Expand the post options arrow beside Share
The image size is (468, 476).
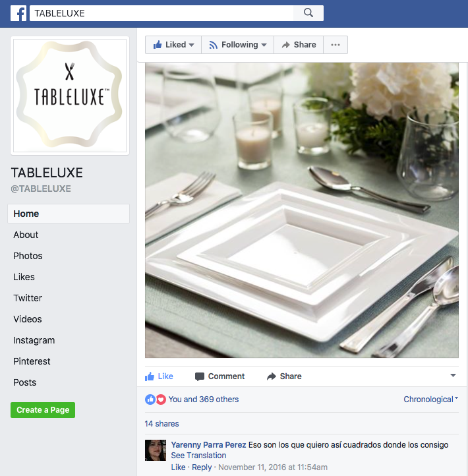click(x=453, y=376)
